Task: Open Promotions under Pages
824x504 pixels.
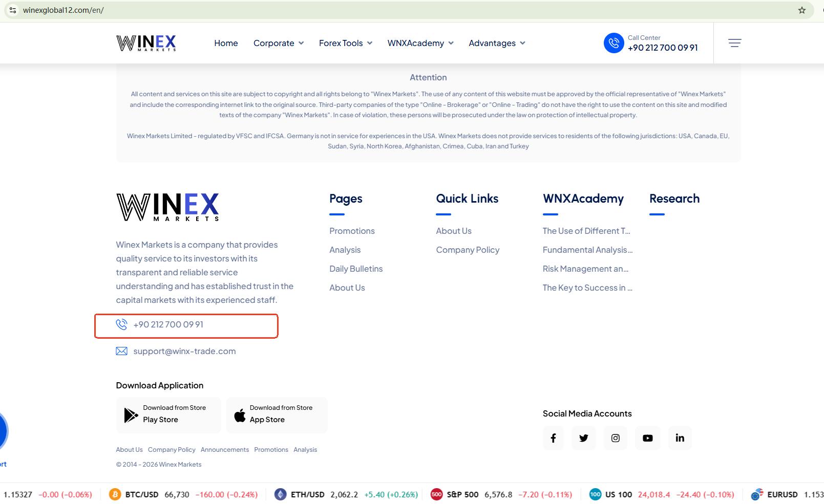Action: 352,231
